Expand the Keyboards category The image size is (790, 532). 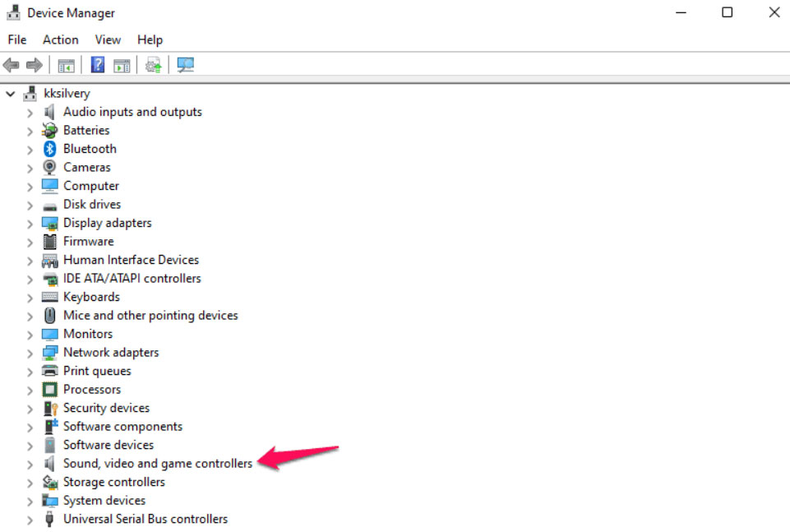[30, 297]
